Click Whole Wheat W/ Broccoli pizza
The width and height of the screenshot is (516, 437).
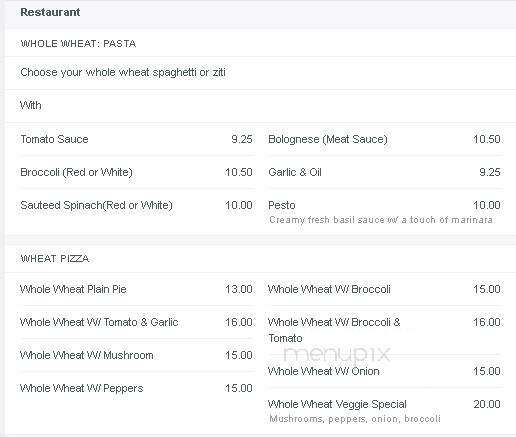329,289
